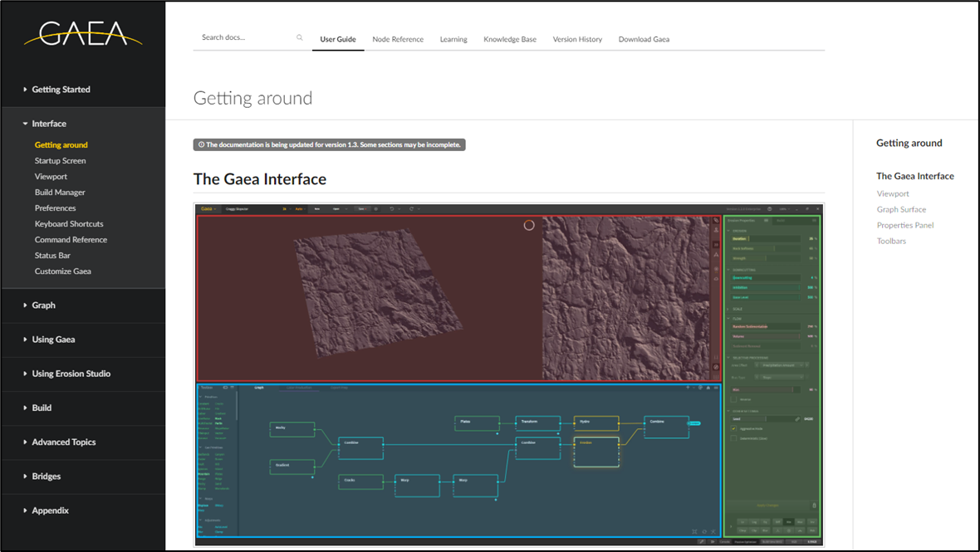This screenshot has height=552, width=980.
Task: Expand the Using Erosion Studio section
Action: (71, 374)
